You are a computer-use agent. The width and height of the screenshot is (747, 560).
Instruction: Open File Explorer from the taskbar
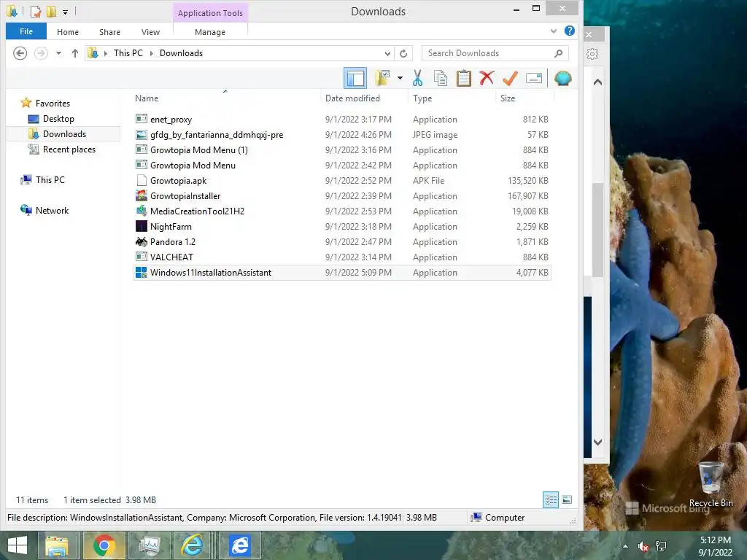57,545
